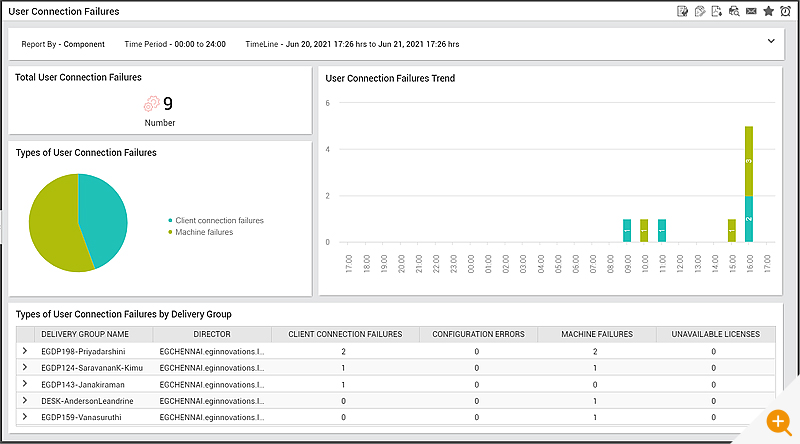
Task: Click the DESK-AndersonLeandrine group name
Action: tap(87, 401)
